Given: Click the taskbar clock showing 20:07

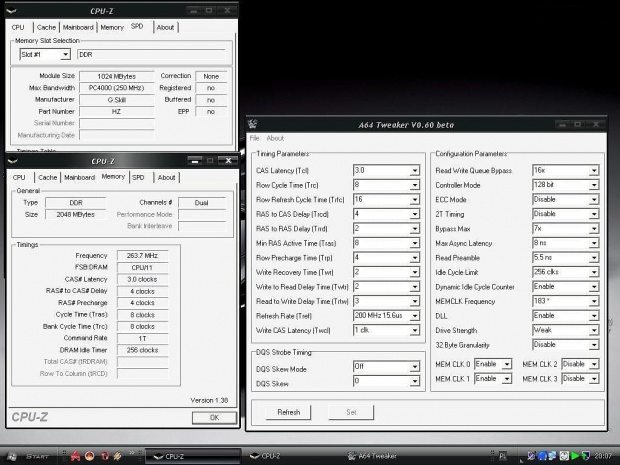Looking at the screenshot, I should point(602,456).
